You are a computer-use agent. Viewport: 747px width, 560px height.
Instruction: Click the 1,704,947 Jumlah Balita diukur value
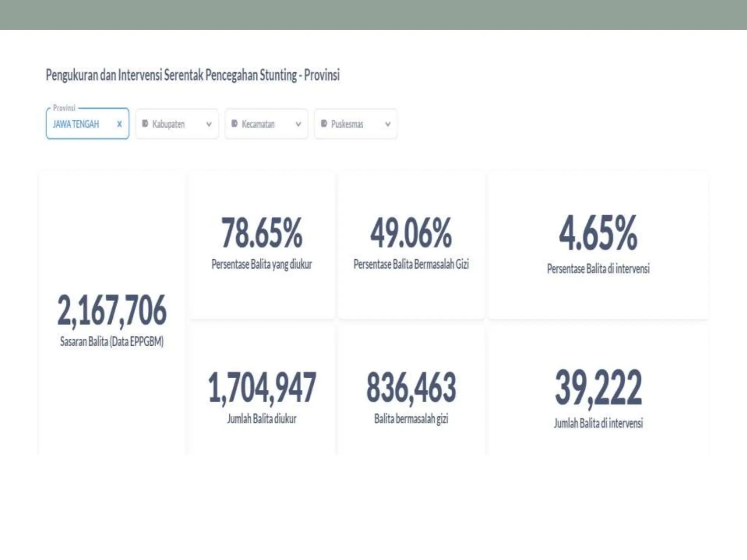coord(262,388)
